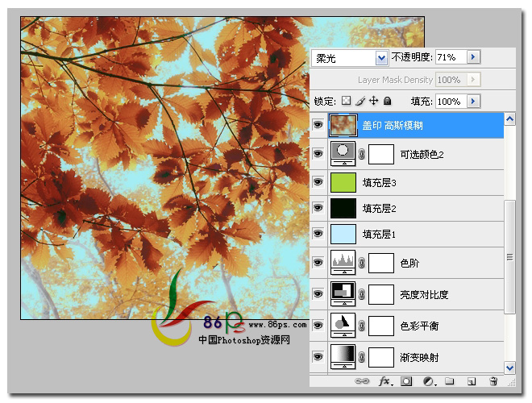
Task: Select 渐变映射 gradient map icon
Action: coord(343,356)
